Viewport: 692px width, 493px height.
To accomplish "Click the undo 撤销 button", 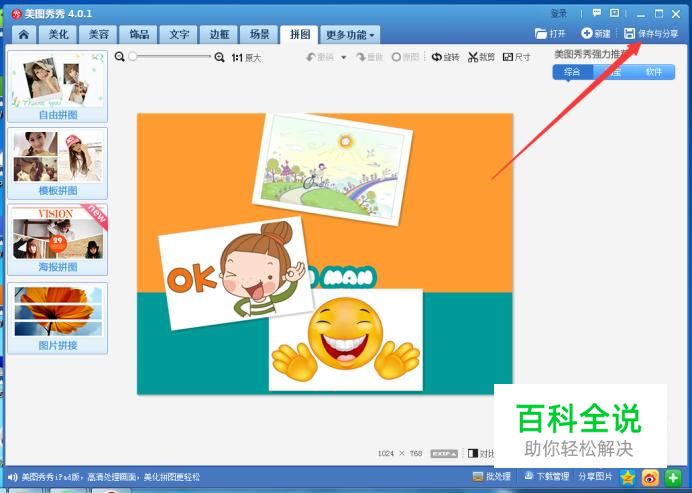I will [x=321, y=57].
